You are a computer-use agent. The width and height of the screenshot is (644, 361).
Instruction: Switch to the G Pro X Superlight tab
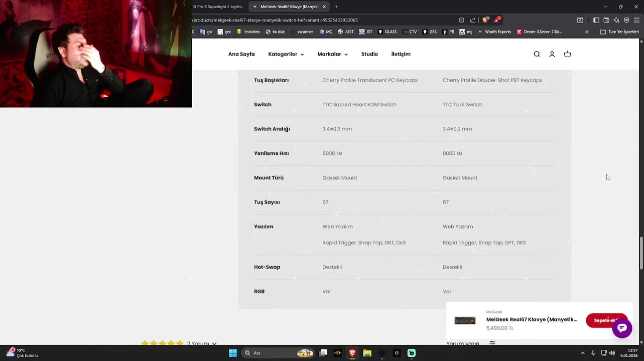219,7
